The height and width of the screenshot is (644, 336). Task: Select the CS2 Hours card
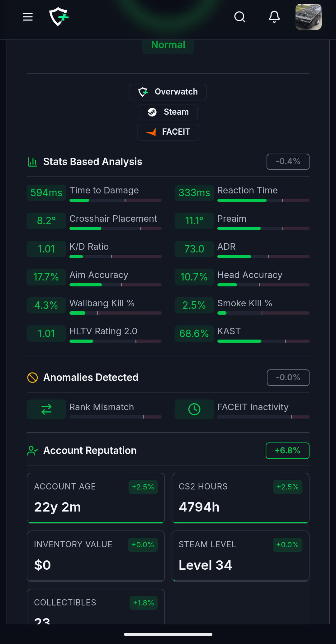tap(240, 498)
